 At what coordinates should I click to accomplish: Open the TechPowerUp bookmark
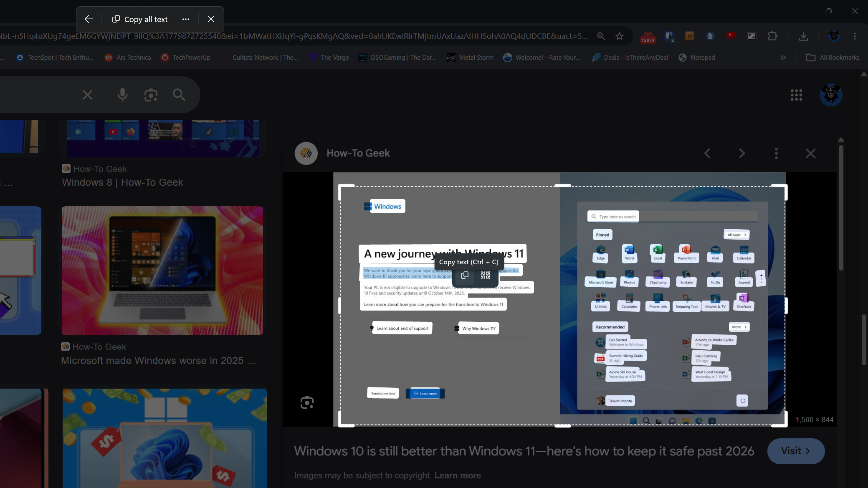click(186, 58)
